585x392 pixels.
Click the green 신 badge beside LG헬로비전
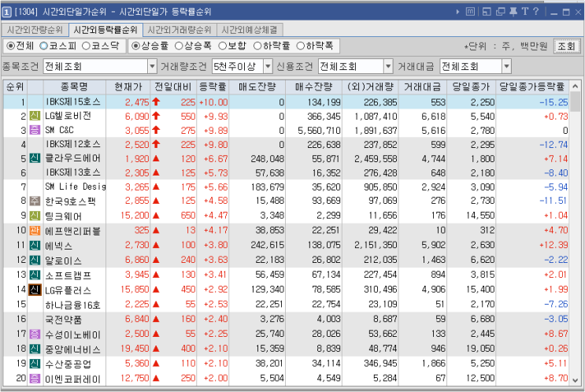(x=35, y=116)
